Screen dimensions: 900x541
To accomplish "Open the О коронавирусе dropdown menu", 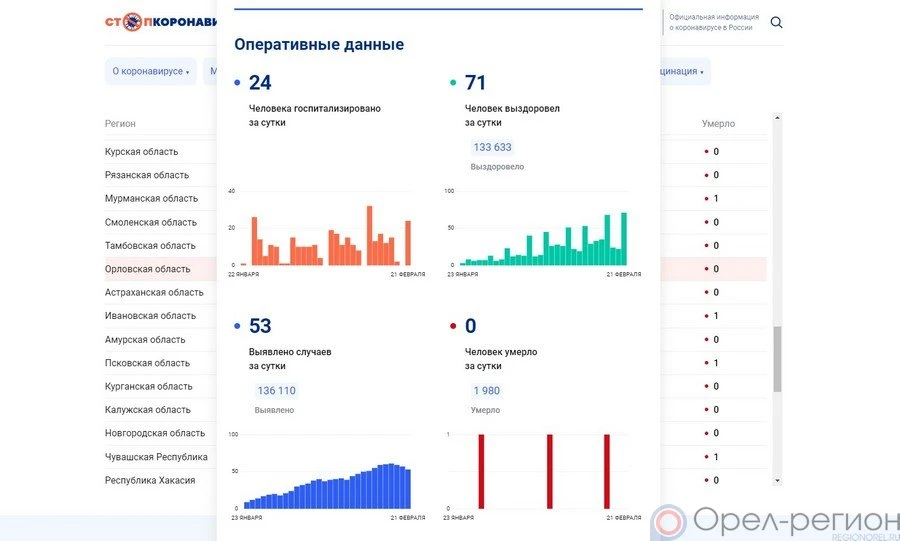I will (150, 72).
